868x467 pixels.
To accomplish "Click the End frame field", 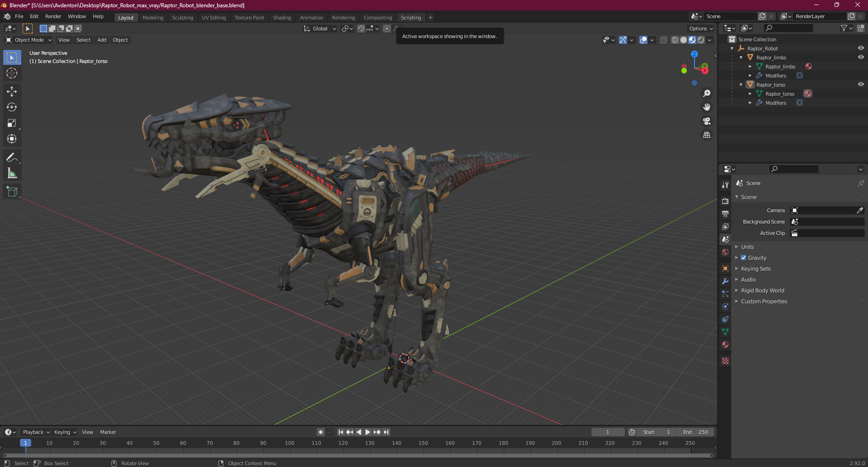I will tap(695, 432).
